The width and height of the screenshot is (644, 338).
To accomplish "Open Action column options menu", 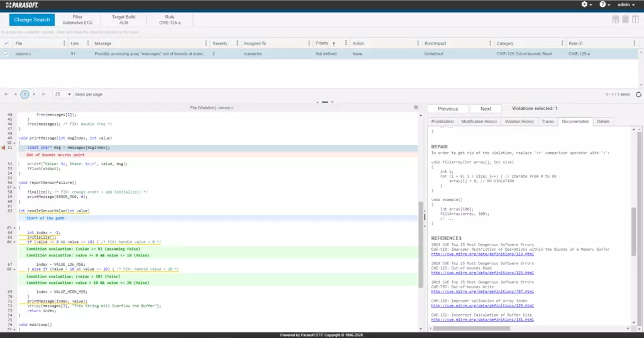I will pyautogui.click(x=418, y=43).
